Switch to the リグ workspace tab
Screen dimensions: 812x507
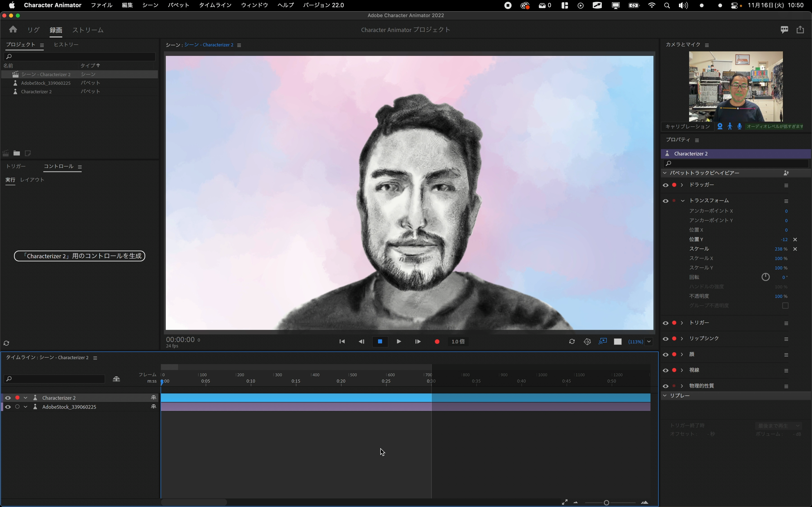(x=33, y=30)
